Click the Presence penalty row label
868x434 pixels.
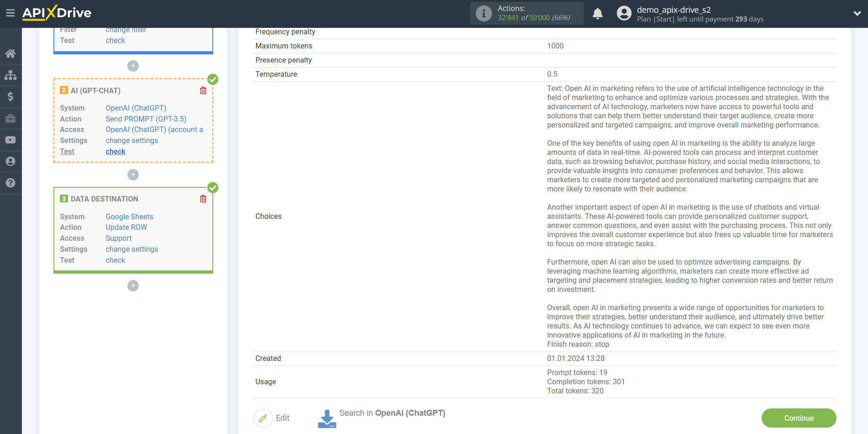[284, 60]
